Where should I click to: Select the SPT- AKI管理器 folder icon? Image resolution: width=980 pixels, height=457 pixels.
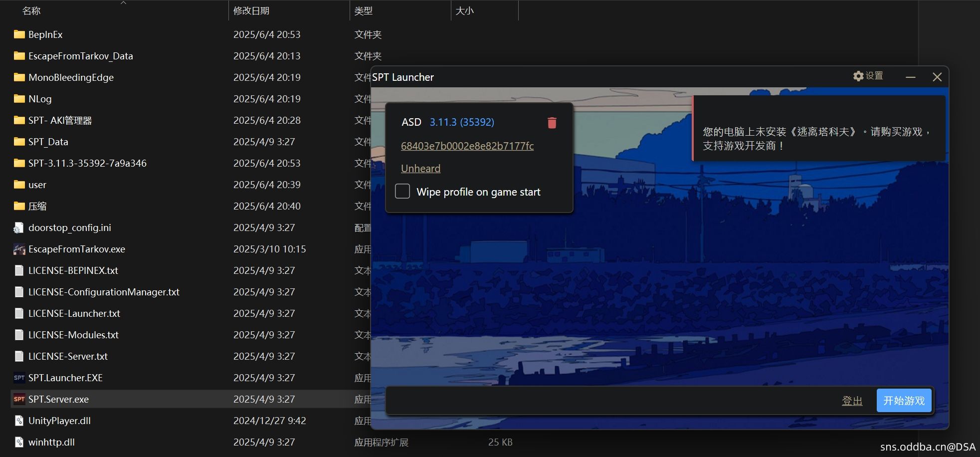click(19, 120)
